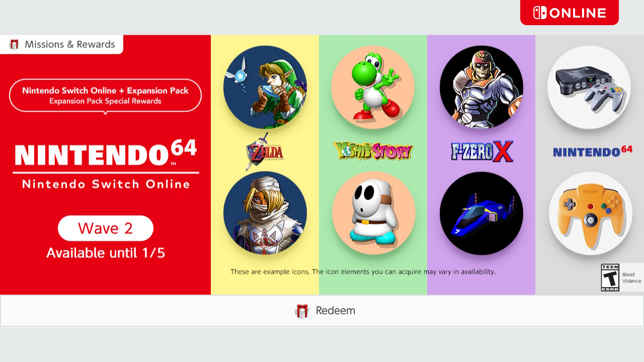Open the Missions & Rewards tab
This screenshot has height=362, width=644.
61,44
